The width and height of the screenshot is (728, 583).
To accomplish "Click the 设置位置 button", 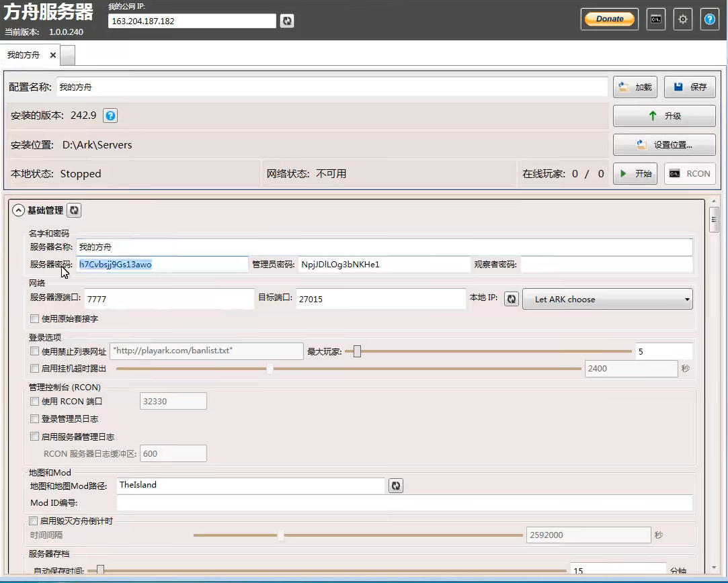I will tap(664, 144).
